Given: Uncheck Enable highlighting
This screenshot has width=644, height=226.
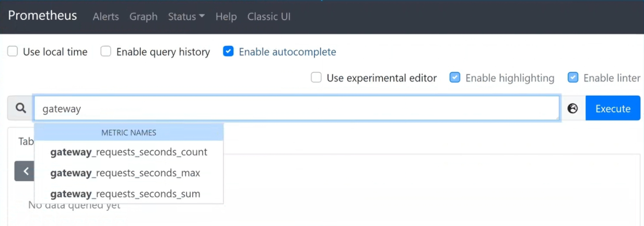Looking at the screenshot, I should pyautogui.click(x=455, y=78).
